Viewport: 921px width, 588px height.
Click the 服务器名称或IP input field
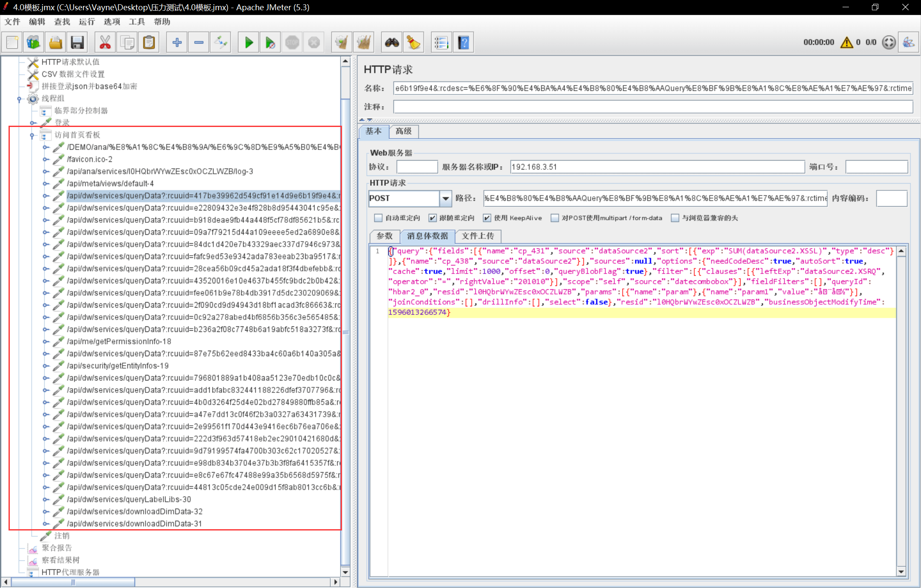657,167
